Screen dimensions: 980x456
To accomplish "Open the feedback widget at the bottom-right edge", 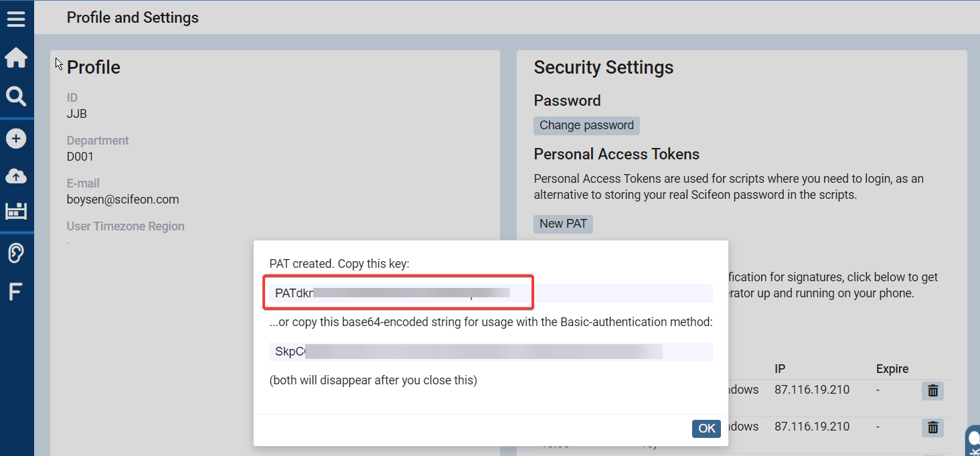I will pyautogui.click(x=973, y=442).
